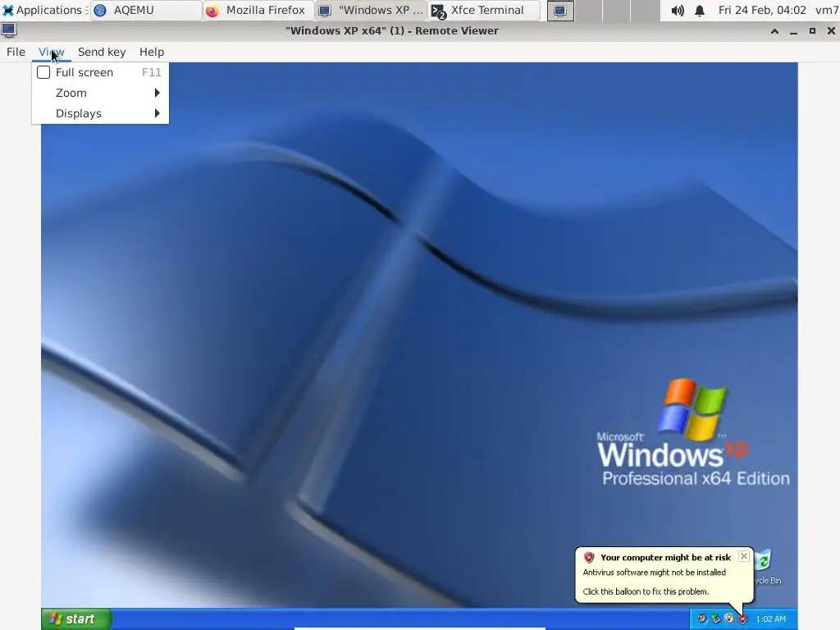Click the AQEMU icon in the panel
Viewport: 840px width, 630px height.
[100, 11]
